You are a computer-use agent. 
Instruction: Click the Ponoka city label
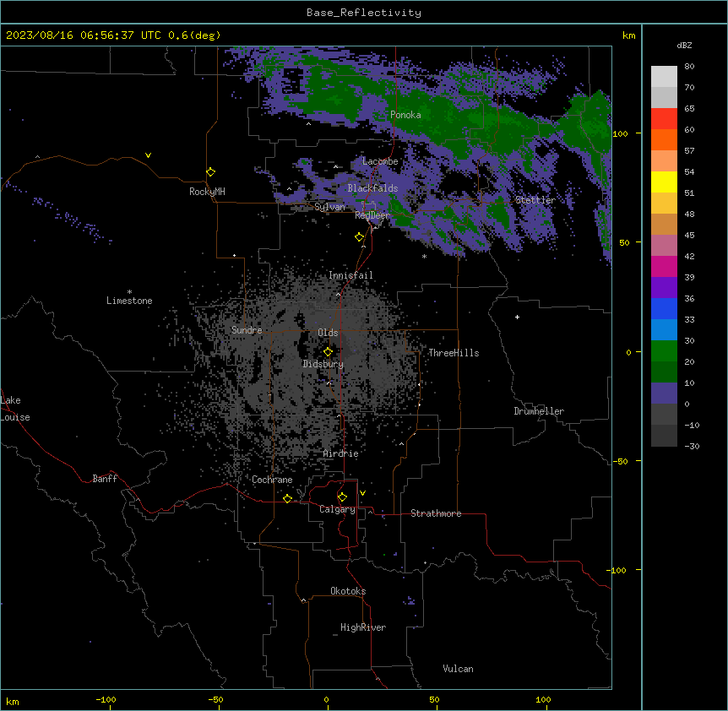405,115
